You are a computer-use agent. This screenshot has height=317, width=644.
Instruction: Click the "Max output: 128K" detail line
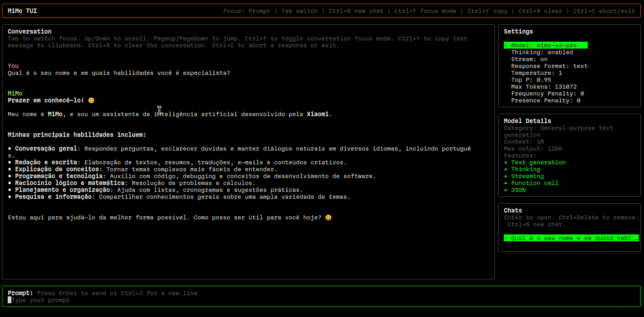(533, 149)
